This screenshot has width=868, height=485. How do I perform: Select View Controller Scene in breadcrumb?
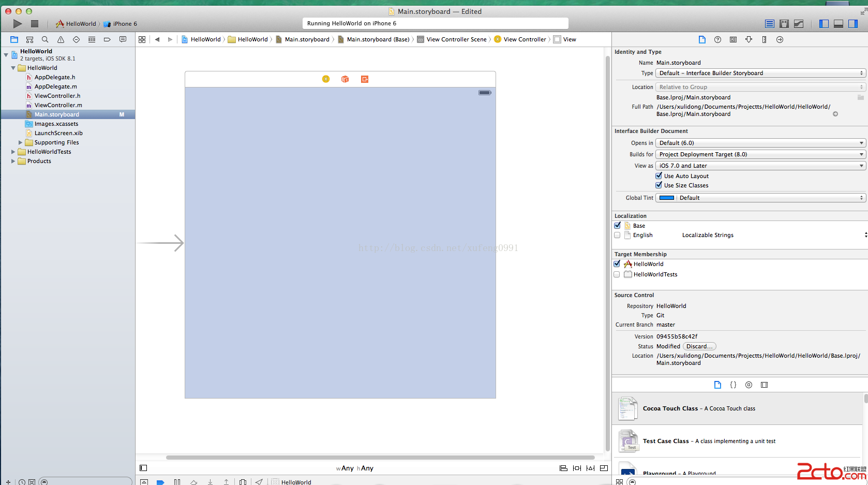pos(456,39)
